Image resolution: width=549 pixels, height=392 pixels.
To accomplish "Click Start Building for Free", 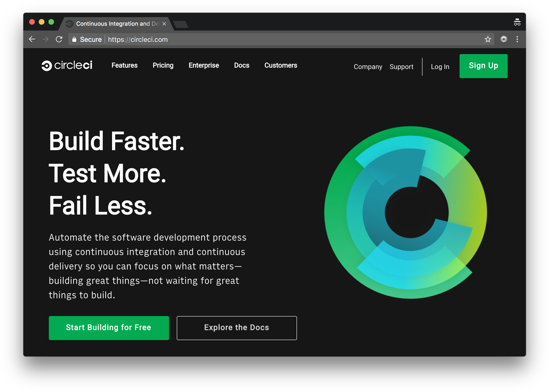I will (x=109, y=328).
